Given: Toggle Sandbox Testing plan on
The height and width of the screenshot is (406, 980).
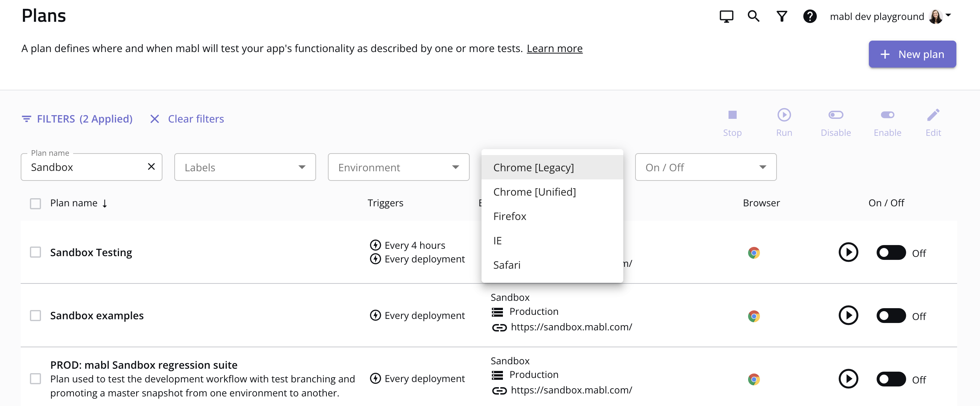Looking at the screenshot, I should 891,252.
